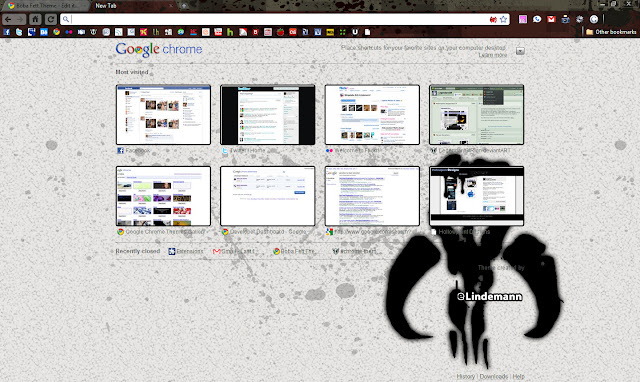Image resolution: width=640 pixels, height=382 pixels.
Task: Reopen recently closed Extensions page
Action: (x=186, y=251)
